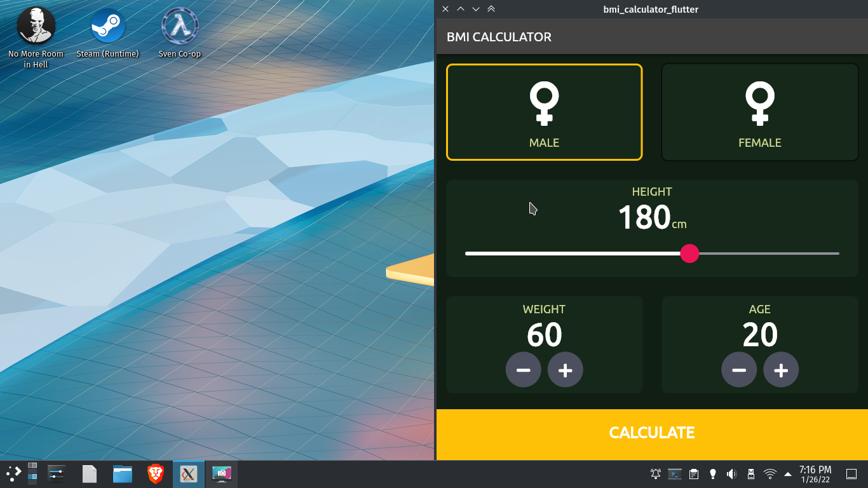The width and height of the screenshot is (868, 488).
Task: Launch Brave browser from the taskbar
Action: point(156,473)
